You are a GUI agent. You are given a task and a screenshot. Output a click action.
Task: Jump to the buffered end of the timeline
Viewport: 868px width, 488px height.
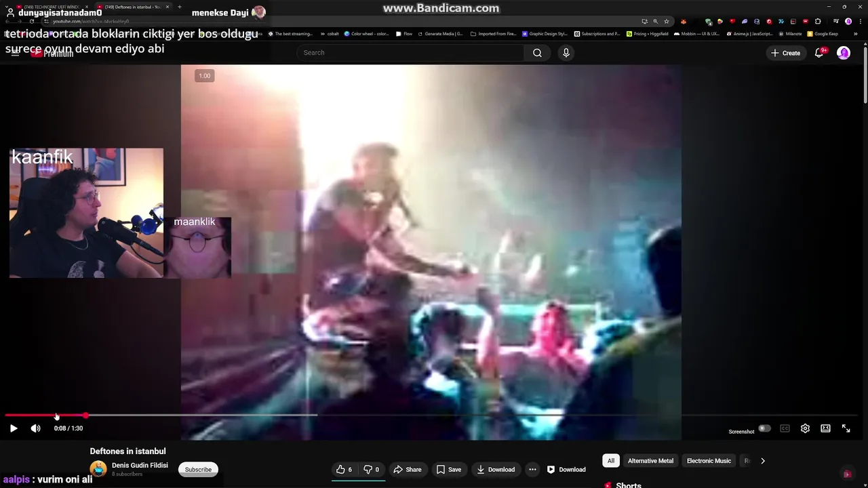coord(316,415)
